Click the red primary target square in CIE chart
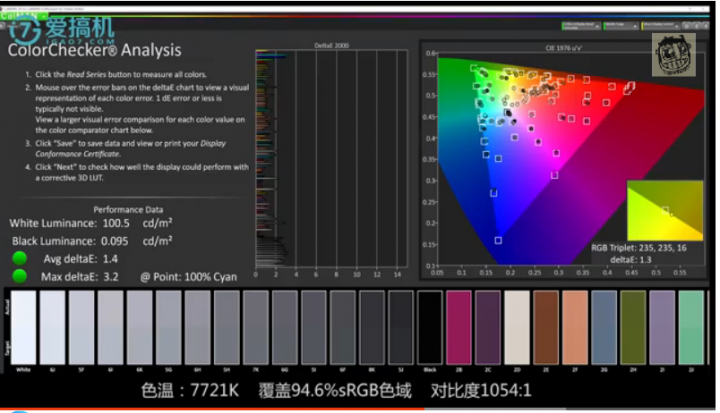 pyautogui.click(x=629, y=87)
